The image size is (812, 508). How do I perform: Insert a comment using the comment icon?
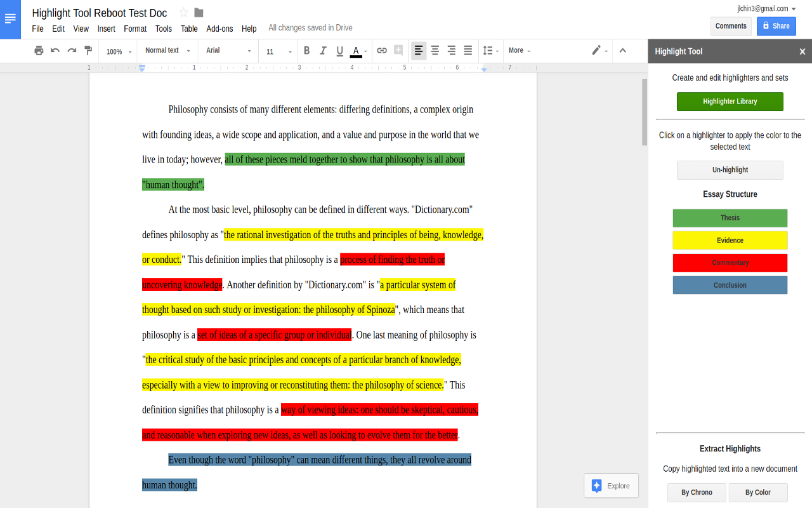398,50
